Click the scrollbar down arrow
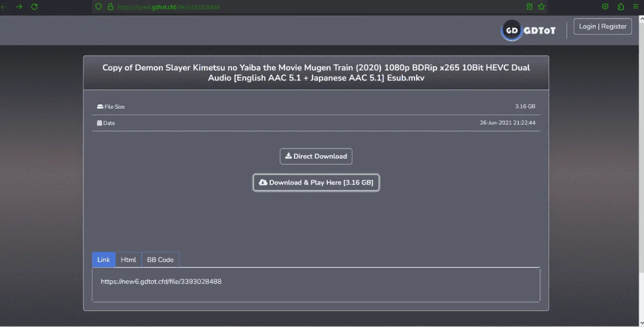The image size is (644, 327). click(641, 323)
